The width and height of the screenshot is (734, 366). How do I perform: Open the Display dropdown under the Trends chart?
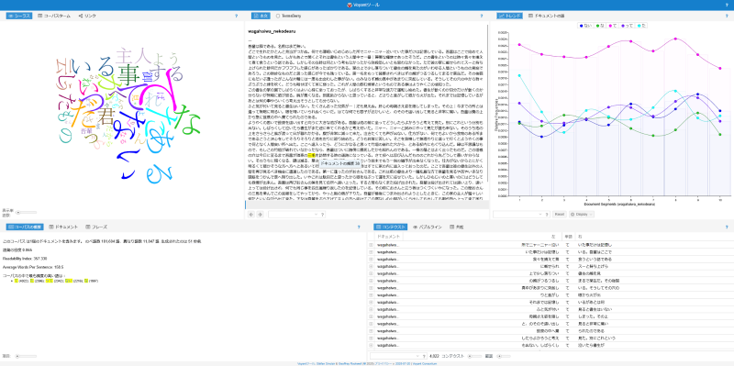(x=582, y=214)
